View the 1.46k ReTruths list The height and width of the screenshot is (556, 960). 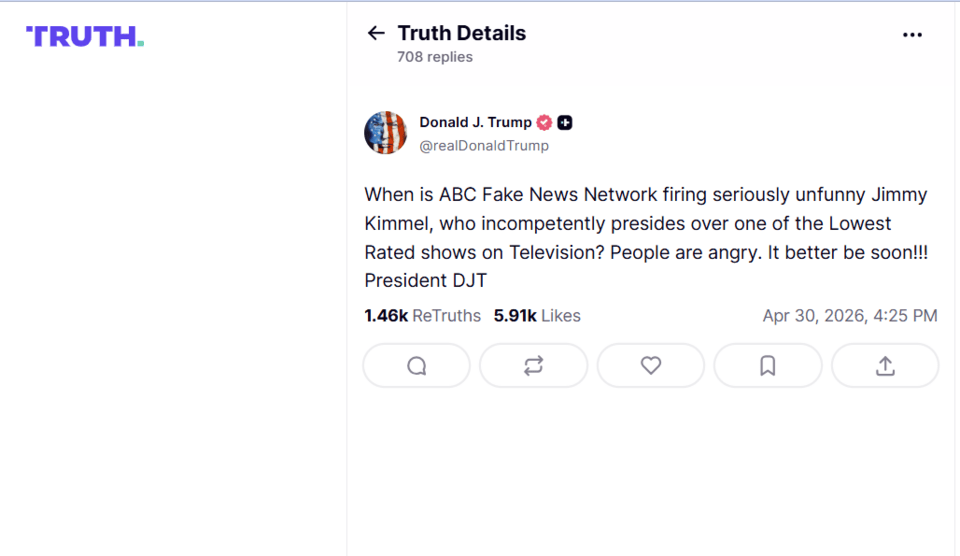[422, 316]
